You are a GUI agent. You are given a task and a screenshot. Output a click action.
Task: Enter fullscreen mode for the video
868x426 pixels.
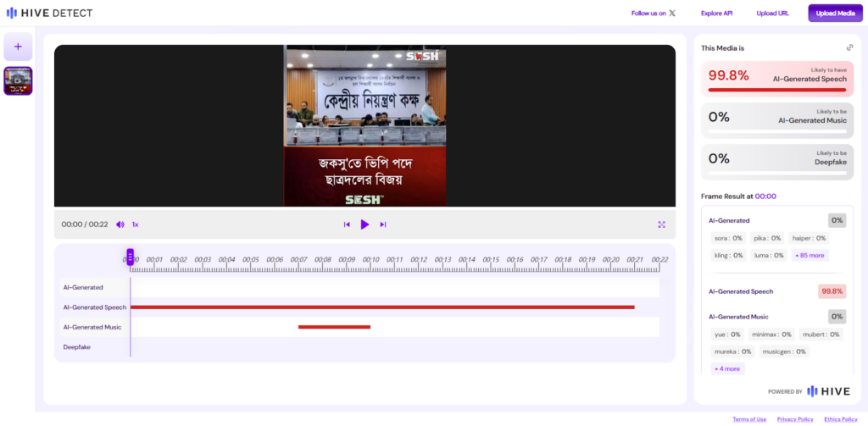click(661, 224)
